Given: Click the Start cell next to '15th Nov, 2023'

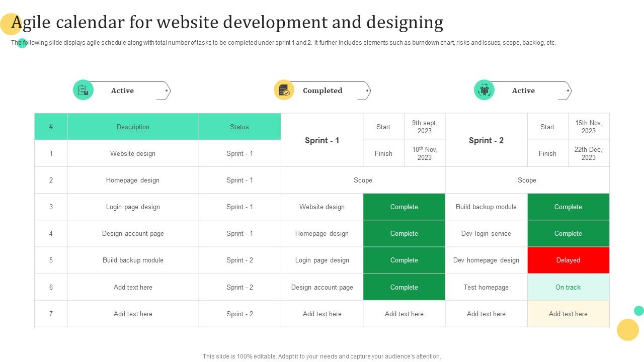Looking at the screenshot, I should 547,127.
